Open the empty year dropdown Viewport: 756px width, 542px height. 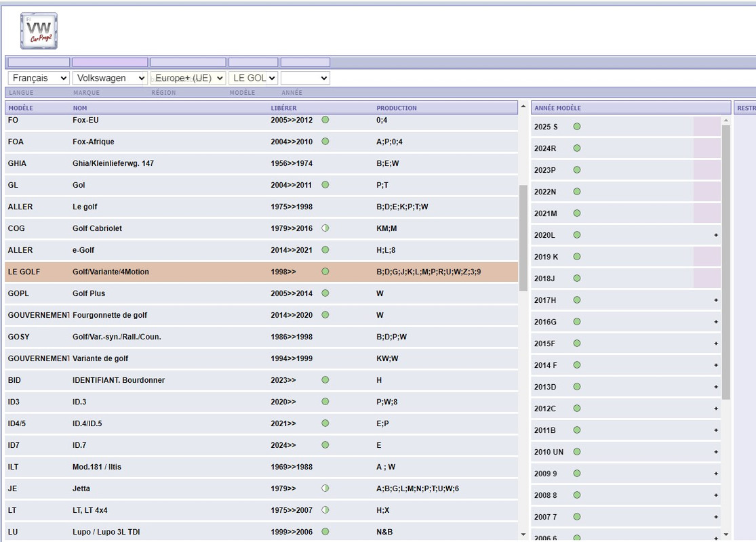(305, 78)
